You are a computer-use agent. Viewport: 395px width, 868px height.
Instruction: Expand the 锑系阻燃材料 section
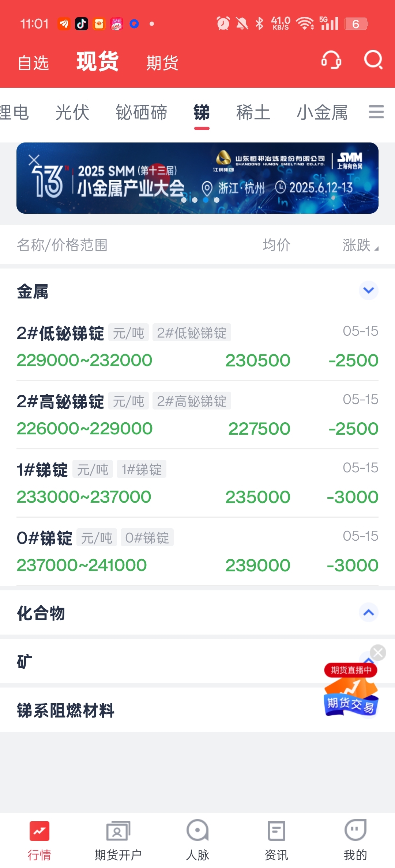(x=197, y=710)
